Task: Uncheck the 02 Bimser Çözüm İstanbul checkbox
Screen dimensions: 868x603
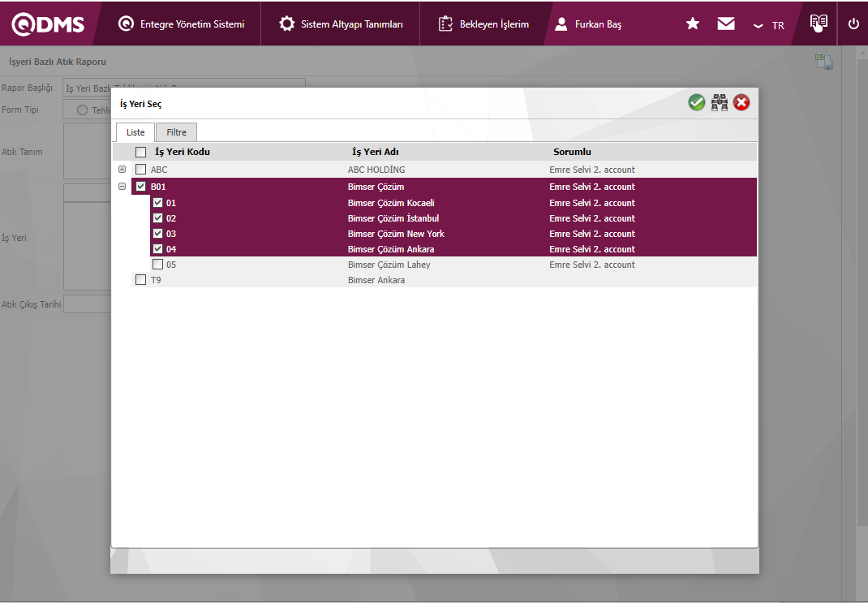Action: tap(157, 218)
